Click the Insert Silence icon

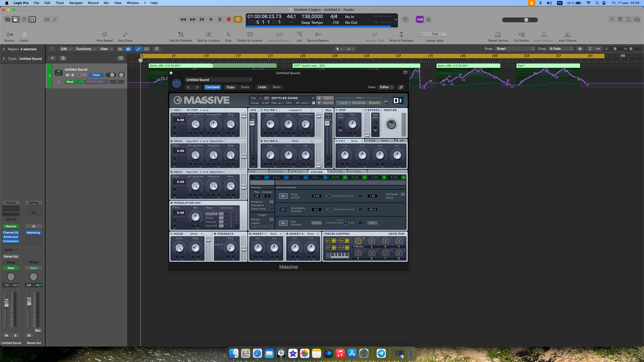click(567, 34)
